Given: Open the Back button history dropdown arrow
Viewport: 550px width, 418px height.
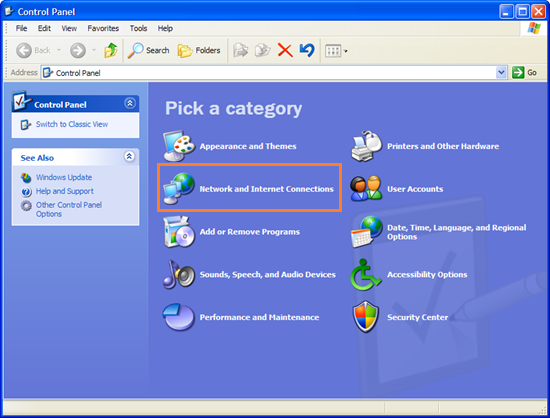Looking at the screenshot, I should click(59, 50).
